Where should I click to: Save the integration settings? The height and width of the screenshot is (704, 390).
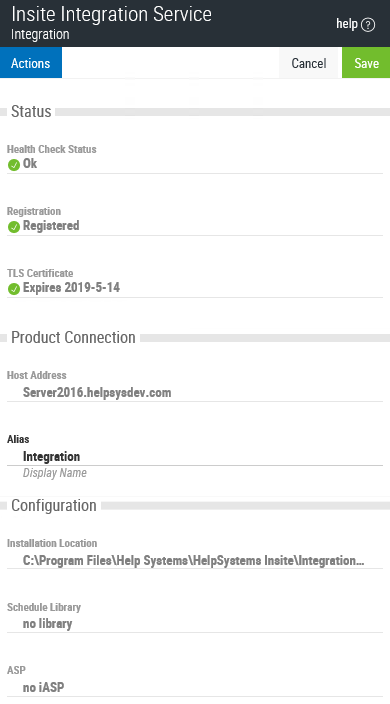(x=366, y=63)
